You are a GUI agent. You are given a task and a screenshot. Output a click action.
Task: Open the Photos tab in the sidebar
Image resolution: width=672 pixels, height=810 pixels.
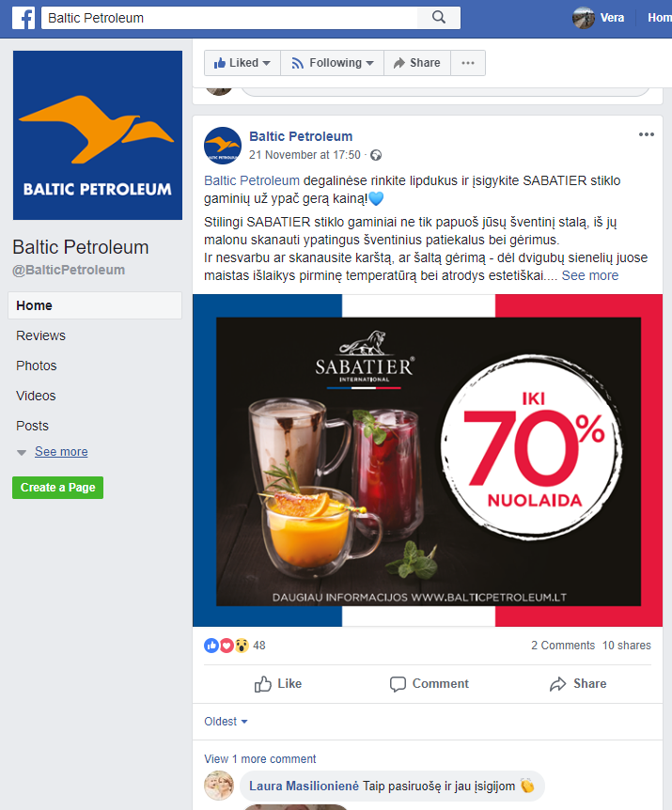coord(36,366)
